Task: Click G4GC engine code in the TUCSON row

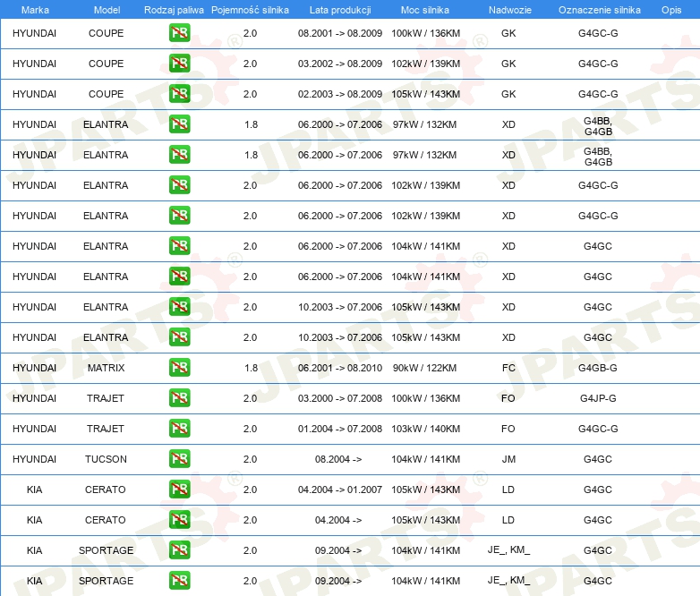Action: pyautogui.click(x=598, y=459)
